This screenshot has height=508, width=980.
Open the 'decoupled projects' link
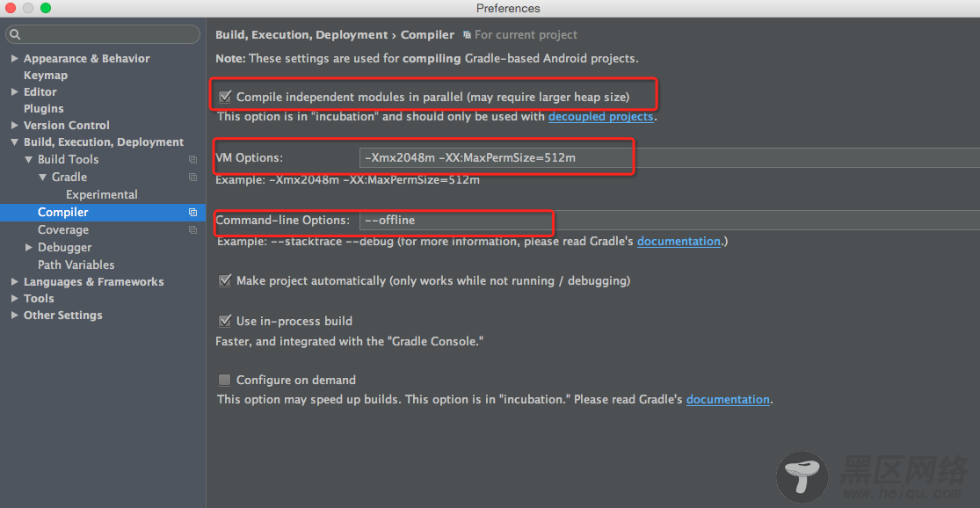point(600,116)
